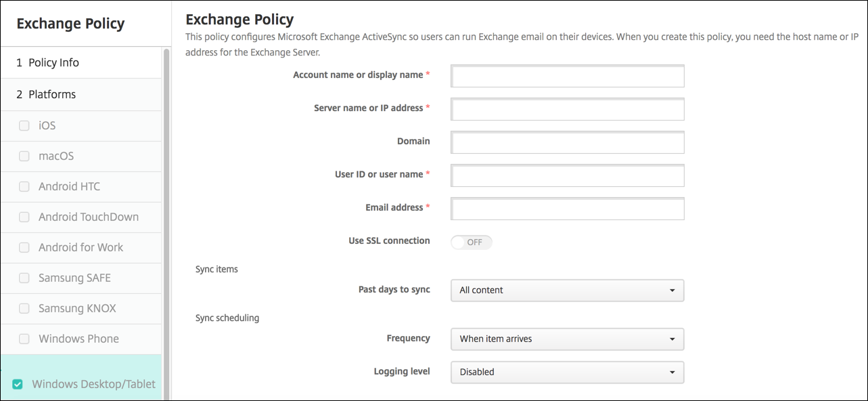Viewport: 868px width, 401px height.
Task: Enable the macOS platform checkbox
Action: [24, 156]
